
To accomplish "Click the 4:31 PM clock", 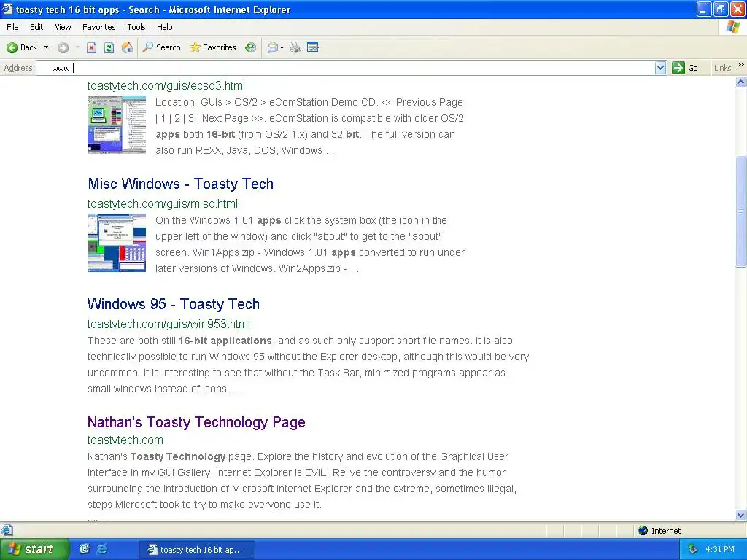I will click(x=720, y=549).
